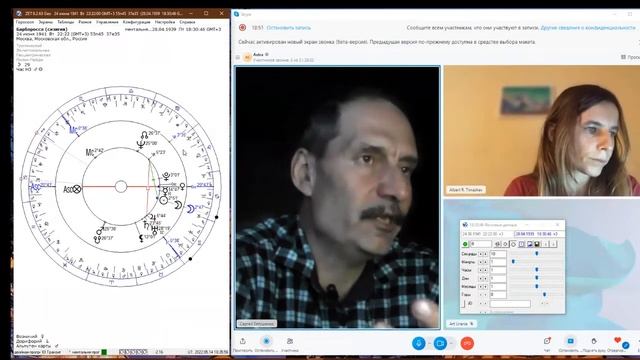Click the Saturn glyph in lower chart
This screenshot has height=360, width=640.
(146, 224)
